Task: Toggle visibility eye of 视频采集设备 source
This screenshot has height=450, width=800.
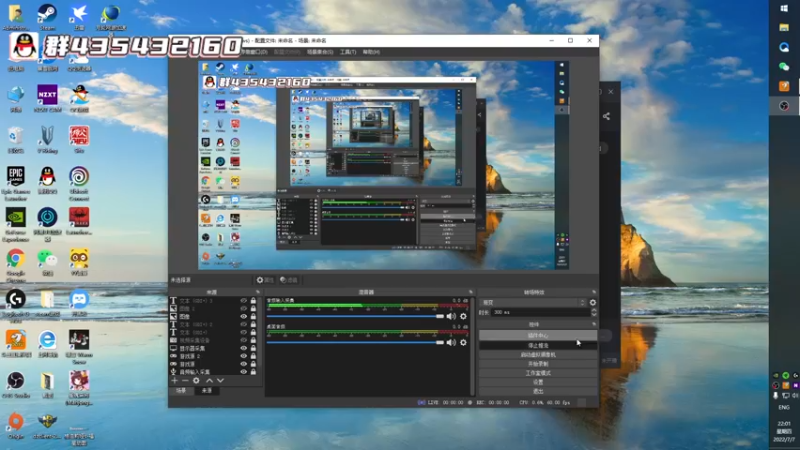Action: click(x=243, y=340)
